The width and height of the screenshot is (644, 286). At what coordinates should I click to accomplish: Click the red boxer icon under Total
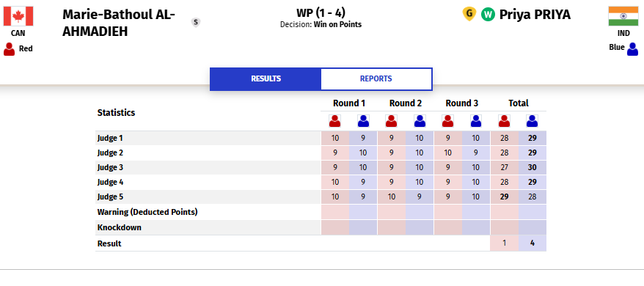click(504, 121)
